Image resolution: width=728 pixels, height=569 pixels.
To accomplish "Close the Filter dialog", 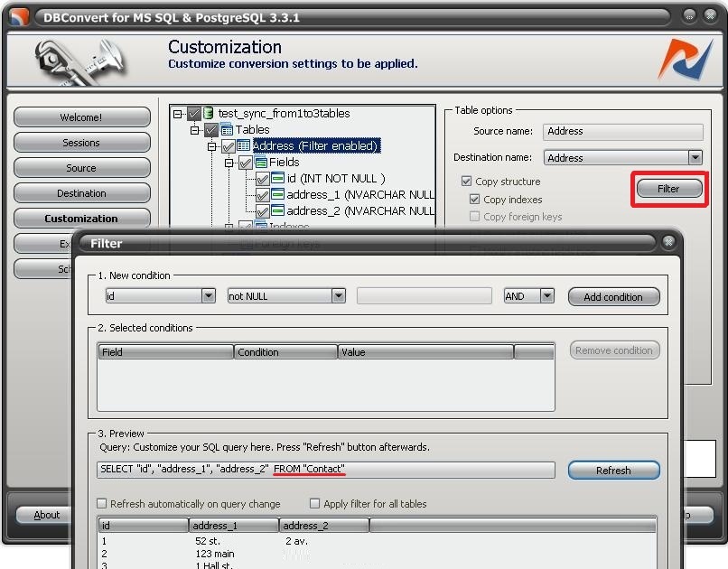I will click(668, 242).
